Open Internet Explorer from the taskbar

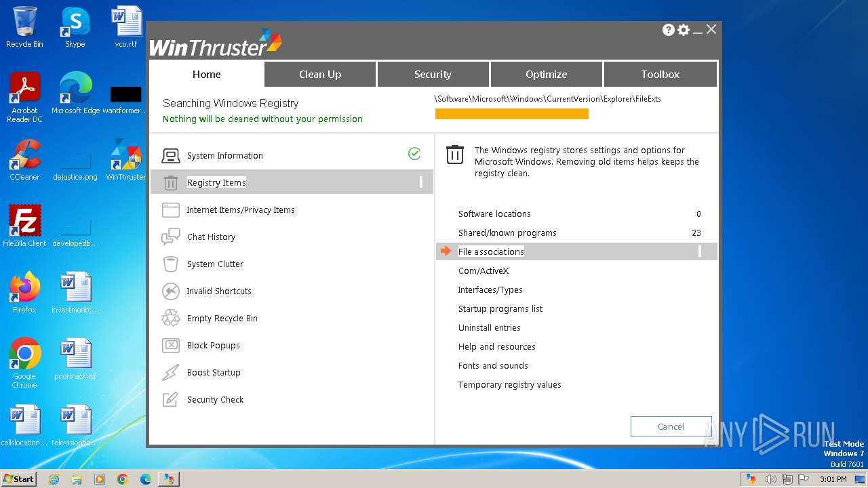(54, 479)
